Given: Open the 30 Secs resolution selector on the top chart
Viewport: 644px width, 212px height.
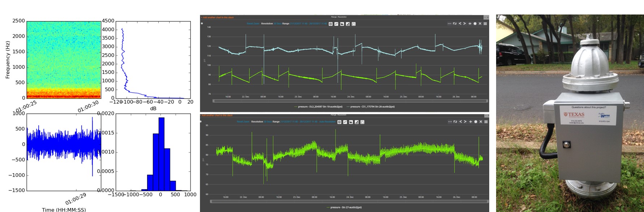Looking at the screenshot, I should tap(277, 24).
